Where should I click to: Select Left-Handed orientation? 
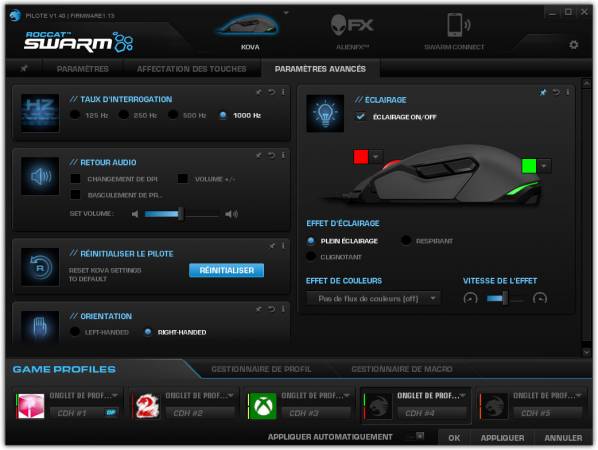pos(75,332)
